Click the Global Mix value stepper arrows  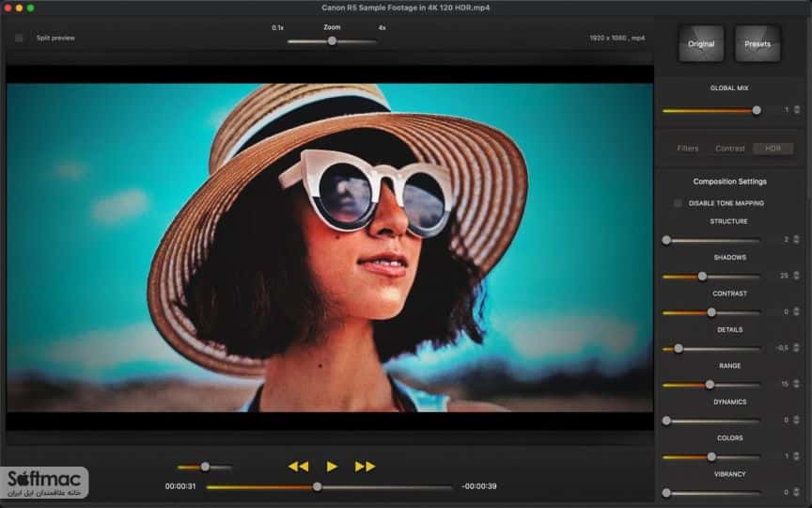796,110
